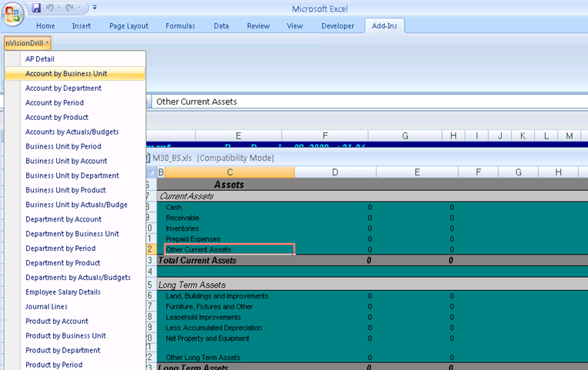
Task: Select column D header in M30_BS.xls
Action: coord(335,172)
